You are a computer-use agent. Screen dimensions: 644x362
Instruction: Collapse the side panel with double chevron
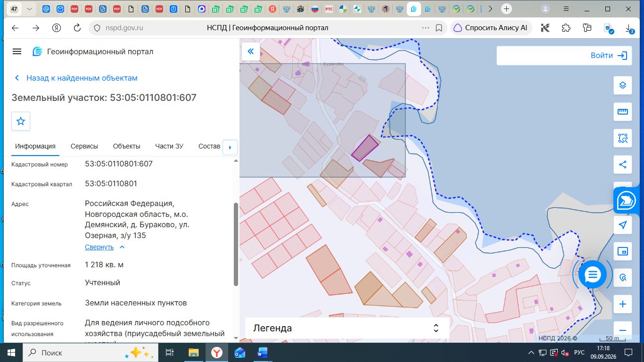point(251,51)
